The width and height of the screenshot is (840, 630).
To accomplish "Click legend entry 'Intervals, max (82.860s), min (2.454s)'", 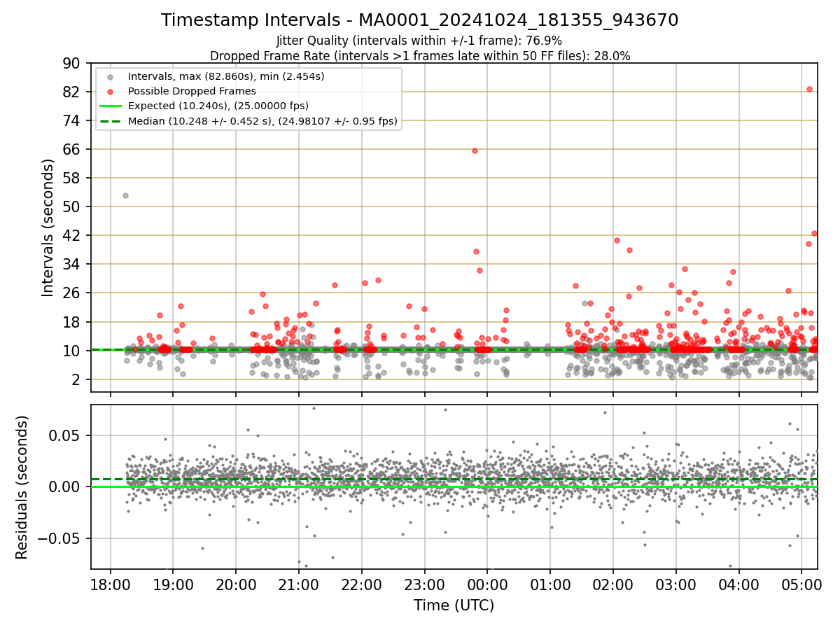I will point(226,76).
